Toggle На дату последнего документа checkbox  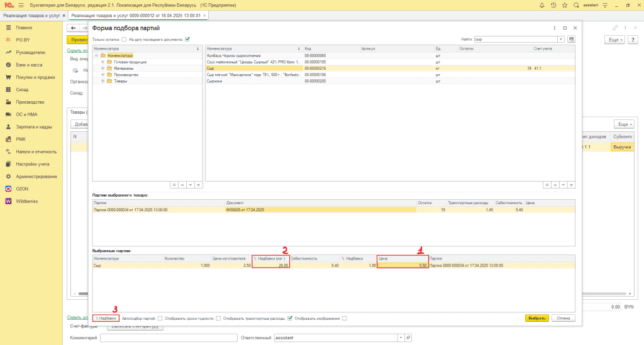point(187,40)
